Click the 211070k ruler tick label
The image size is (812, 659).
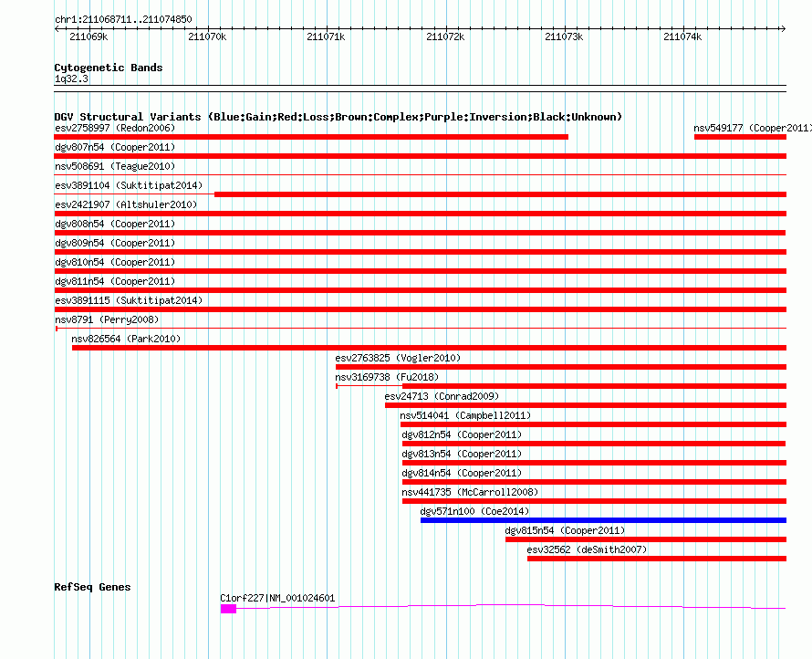click(207, 37)
